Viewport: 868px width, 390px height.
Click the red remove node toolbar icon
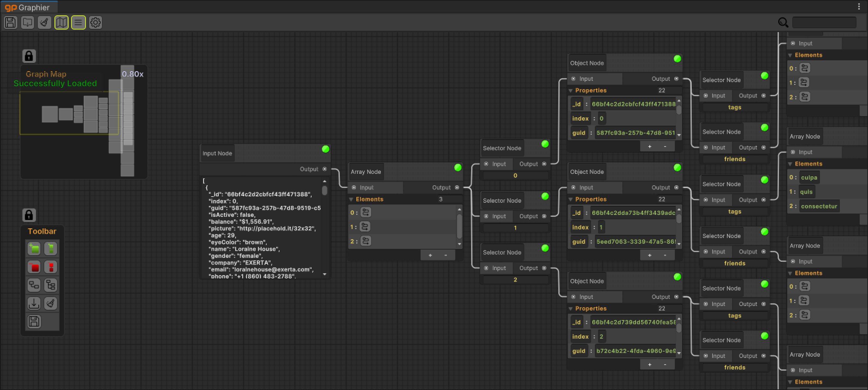(x=34, y=267)
